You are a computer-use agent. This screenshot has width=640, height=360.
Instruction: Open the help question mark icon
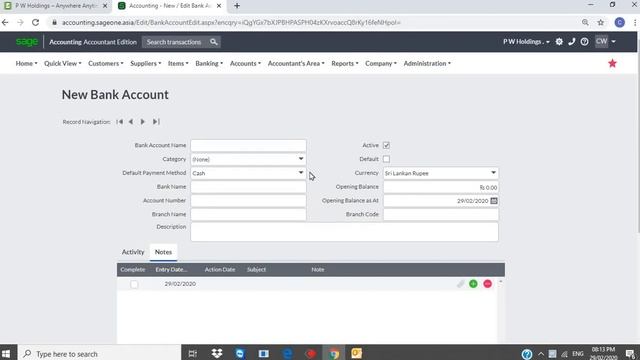click(584, 42)
